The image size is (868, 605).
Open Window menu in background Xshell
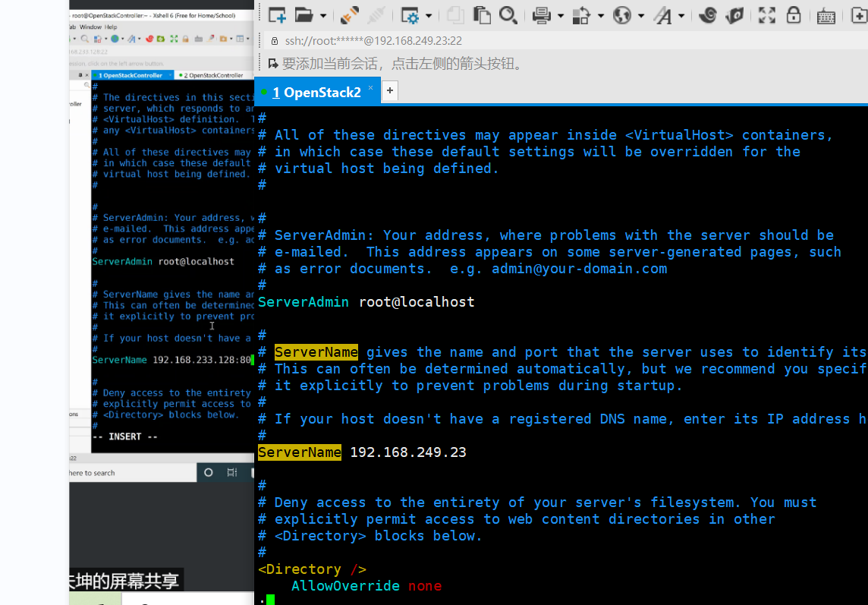pyautogui.click(x=90, y=27)
